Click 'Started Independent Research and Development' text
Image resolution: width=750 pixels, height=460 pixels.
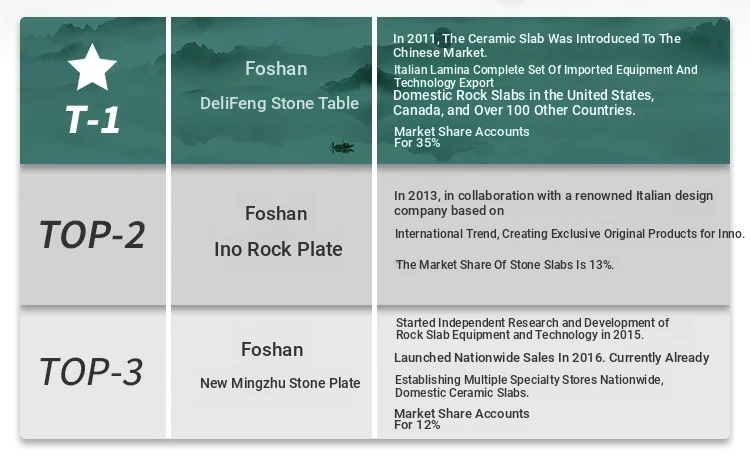tap(532, 329)
